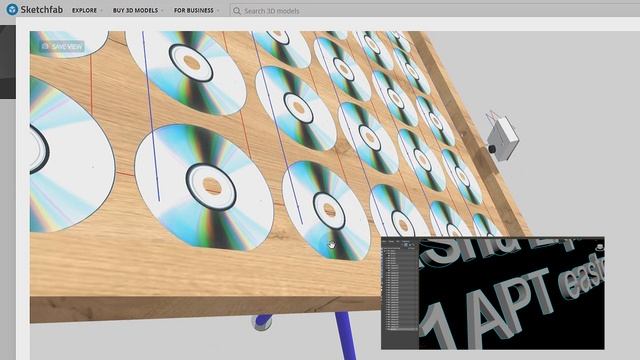
Task: Click the magnifier search icon
Action: [237, 11]
